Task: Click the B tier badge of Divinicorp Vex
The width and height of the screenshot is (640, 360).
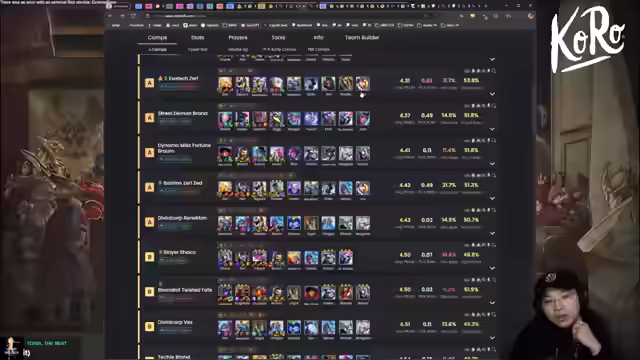Action: coord(149,327)
